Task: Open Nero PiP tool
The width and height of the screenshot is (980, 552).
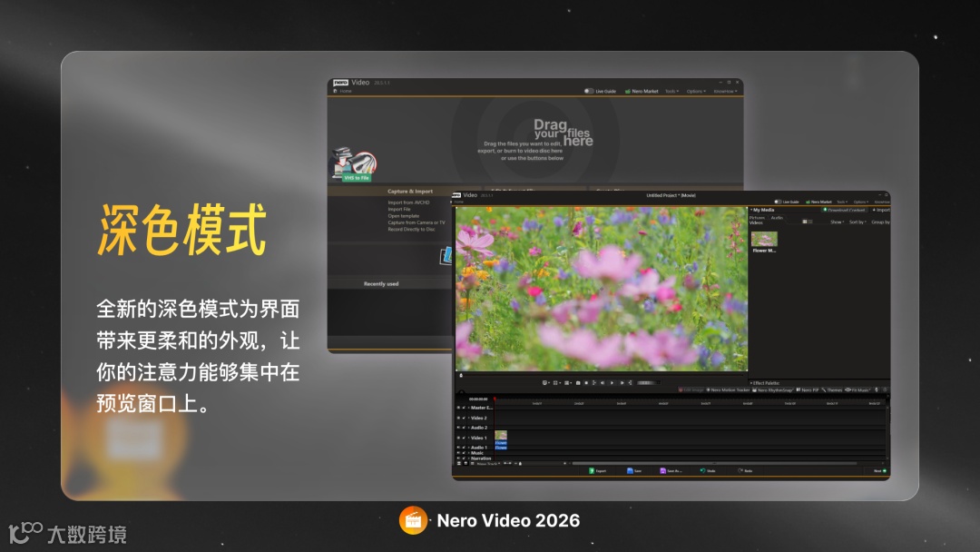Action: click(808, 390)
